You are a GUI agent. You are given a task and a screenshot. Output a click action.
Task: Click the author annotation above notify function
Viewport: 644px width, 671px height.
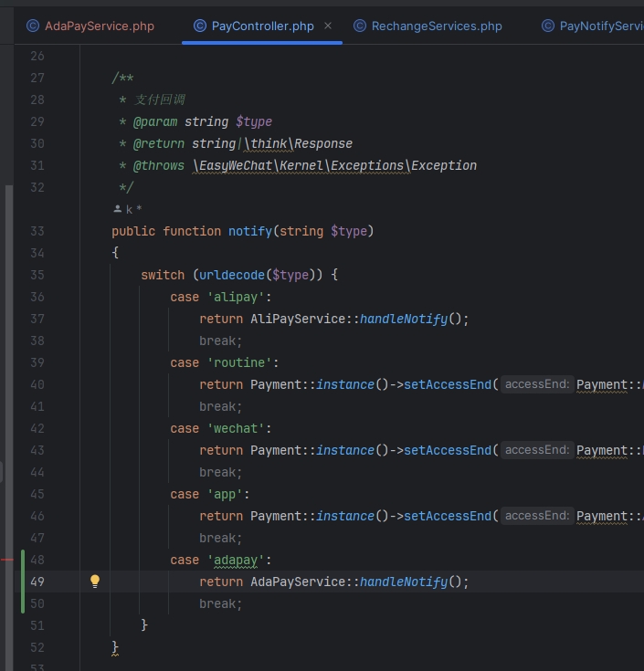127,209
